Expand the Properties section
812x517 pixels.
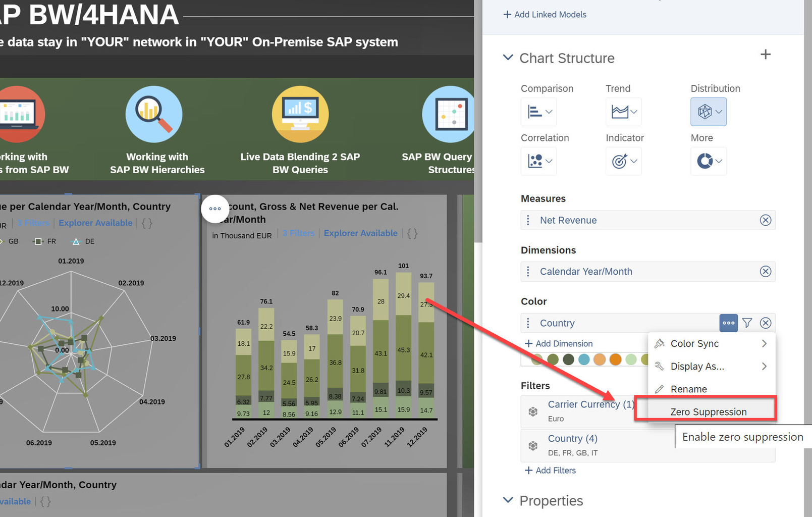(x=508, y=500)
